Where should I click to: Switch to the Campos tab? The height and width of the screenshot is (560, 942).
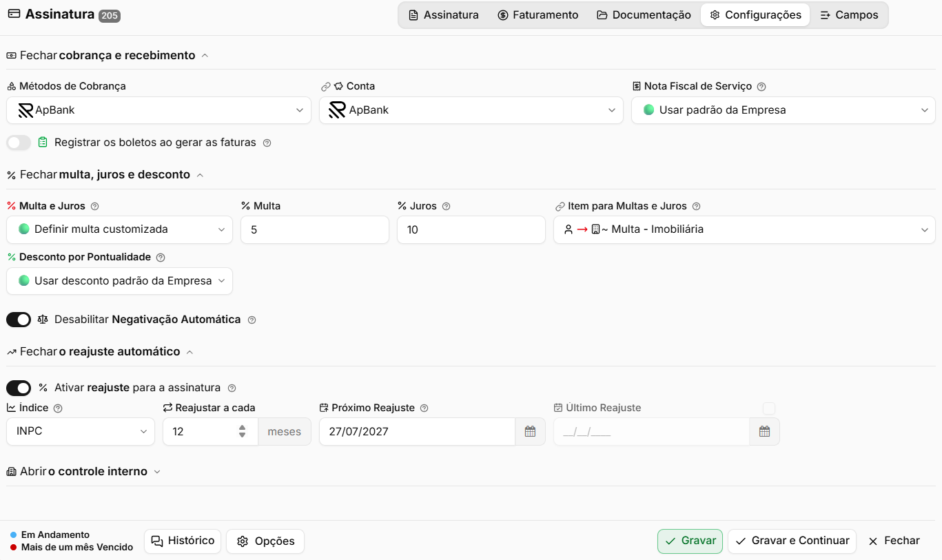click(849, 14)
